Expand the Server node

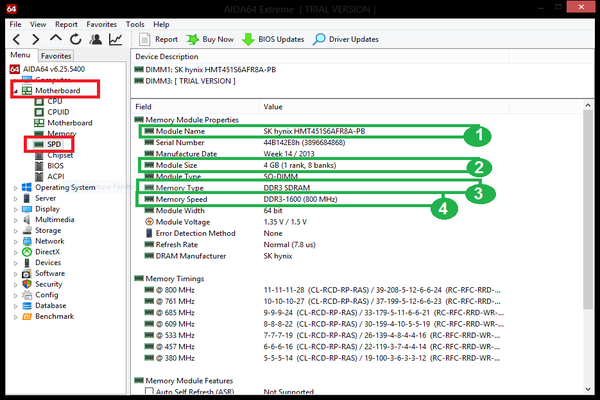pyautogui.click(x=16, y=199)
